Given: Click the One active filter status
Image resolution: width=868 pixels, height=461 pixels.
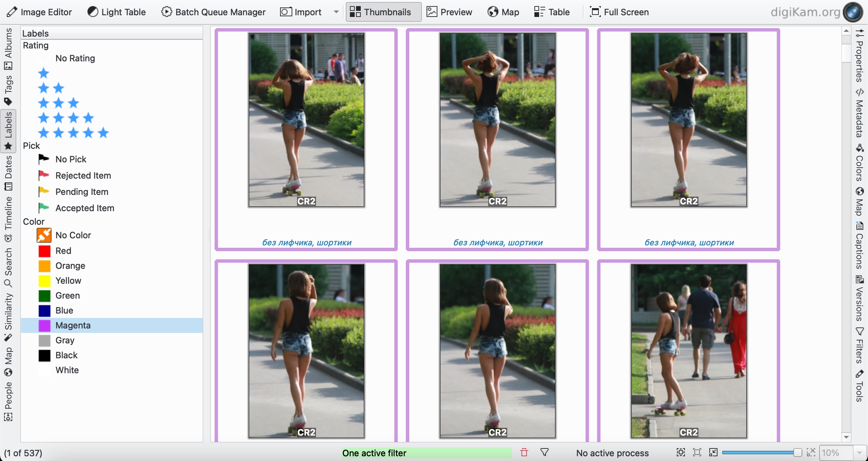Looking at the screenshot, I should tap(427, 453).
